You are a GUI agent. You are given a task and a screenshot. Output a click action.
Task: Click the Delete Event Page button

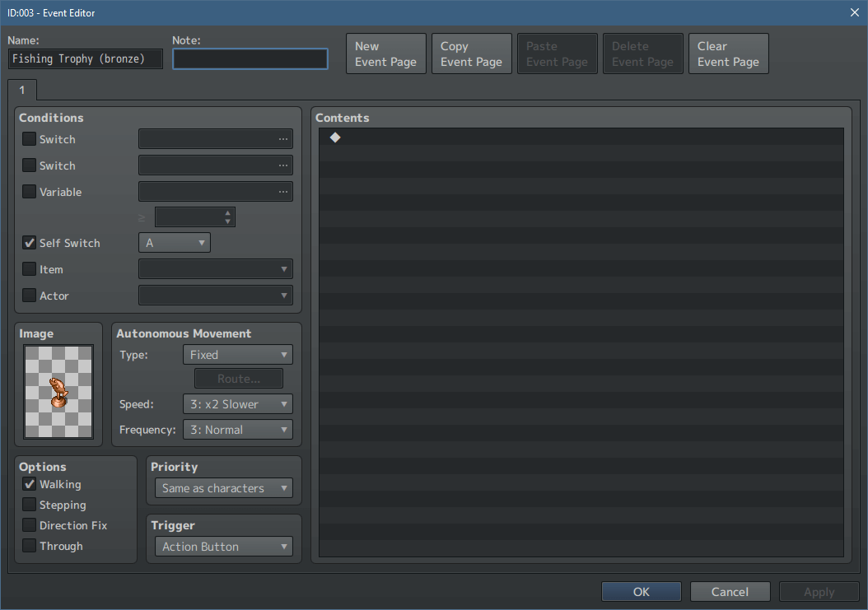click(642, 54)
